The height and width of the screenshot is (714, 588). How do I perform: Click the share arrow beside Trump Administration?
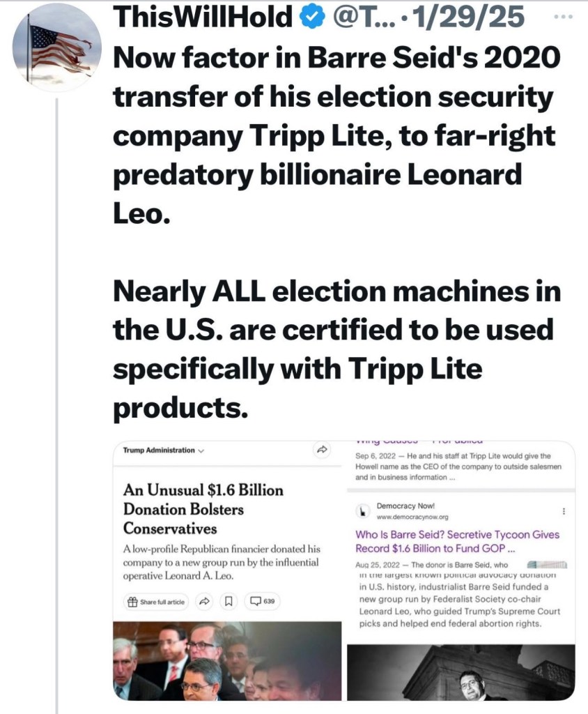322,450
